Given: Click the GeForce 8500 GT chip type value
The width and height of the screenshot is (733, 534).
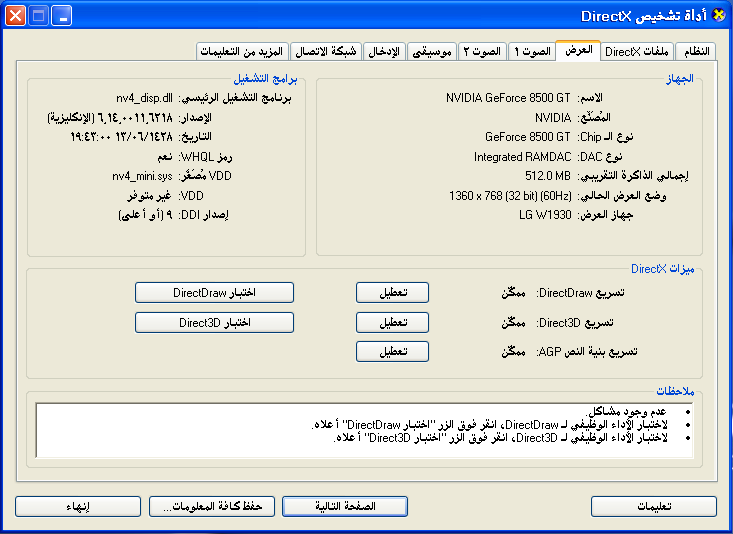Looking at the screenshot, I should pyautogui.click(x=527, y=137).
